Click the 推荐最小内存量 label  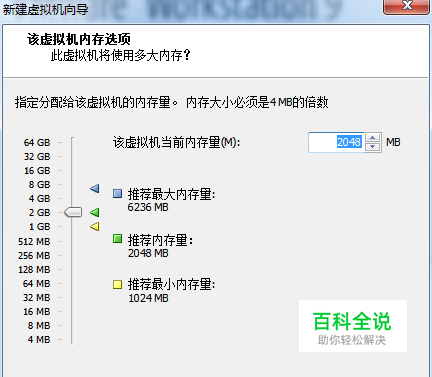[171, 285]
